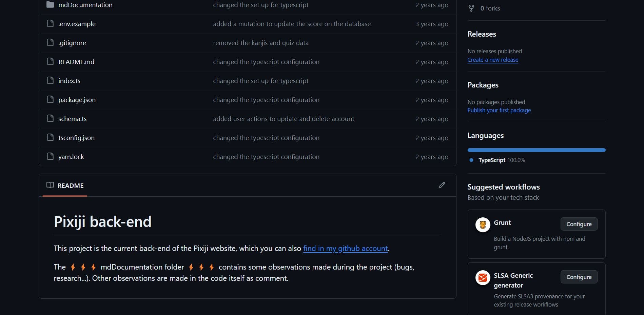Click 'Publish your first package' link
644x315 pixels.
[499, 110]
